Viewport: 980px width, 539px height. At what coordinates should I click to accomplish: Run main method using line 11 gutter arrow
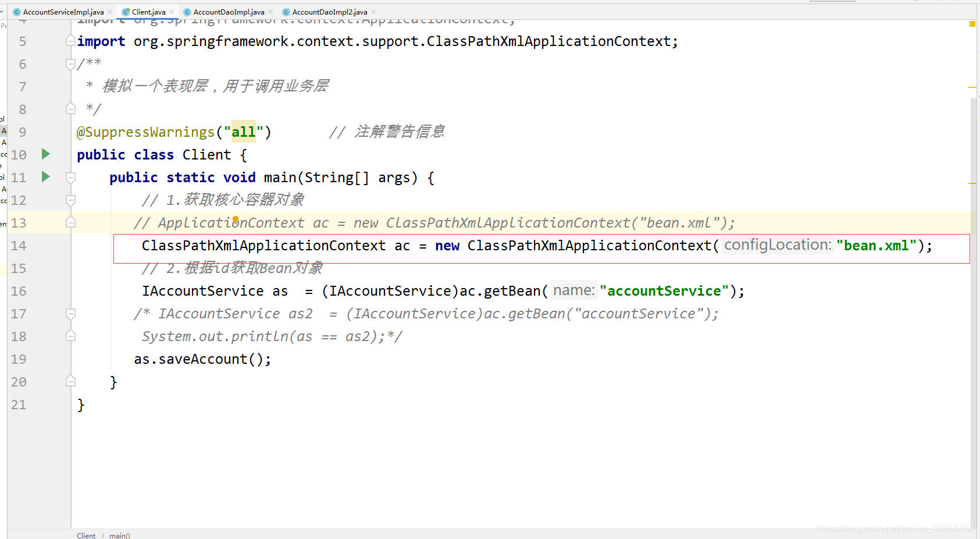(x=46, y=176)
